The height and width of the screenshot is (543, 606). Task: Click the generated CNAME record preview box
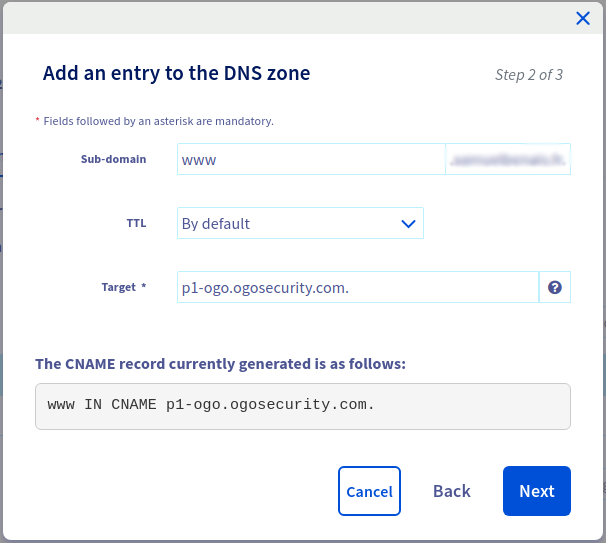pos(302,406)
